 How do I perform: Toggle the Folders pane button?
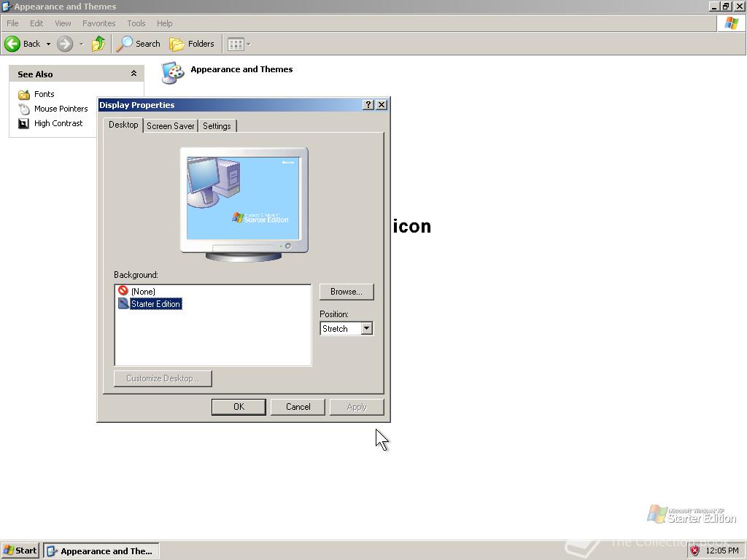pyautogui.click(x=192, y=44)
